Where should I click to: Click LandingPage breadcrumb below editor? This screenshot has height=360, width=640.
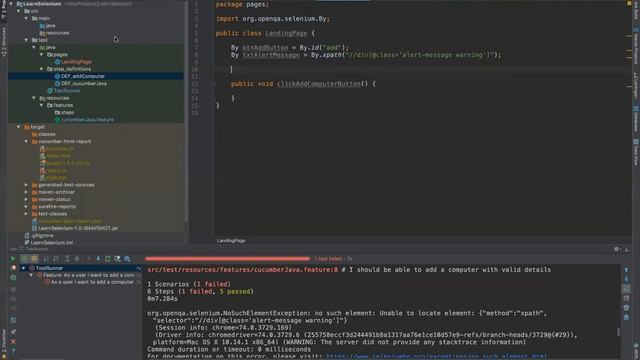click(231, 240)
